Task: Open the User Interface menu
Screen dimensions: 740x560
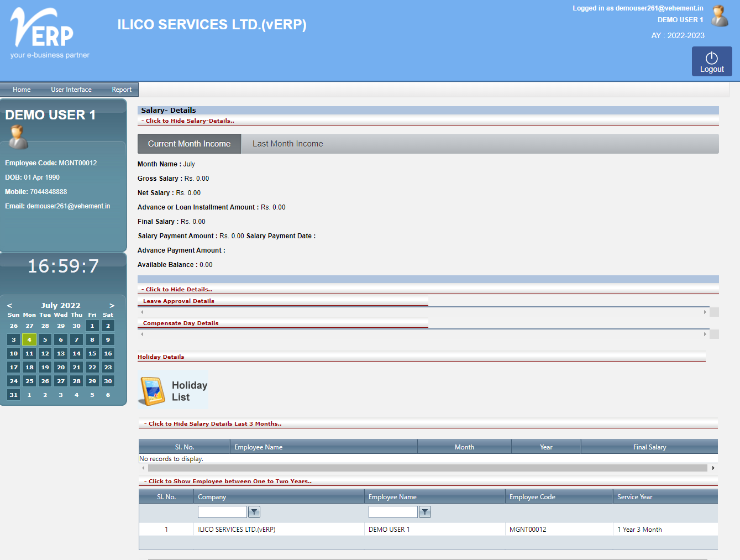Action: (x=71, y=90)
